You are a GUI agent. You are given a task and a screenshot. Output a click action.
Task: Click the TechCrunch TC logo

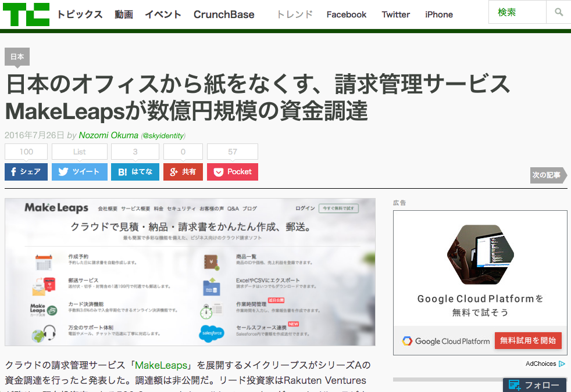click(26, 14)
